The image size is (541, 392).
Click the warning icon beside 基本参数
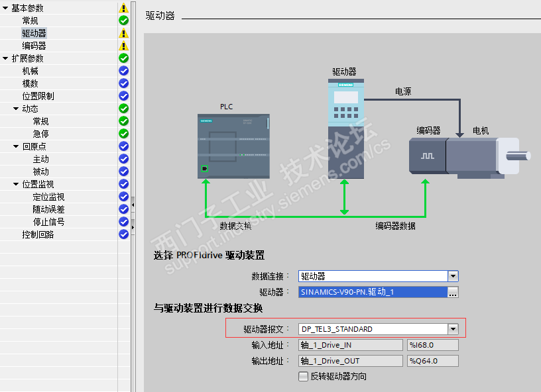pyautogui.click(x=123, y=8)
